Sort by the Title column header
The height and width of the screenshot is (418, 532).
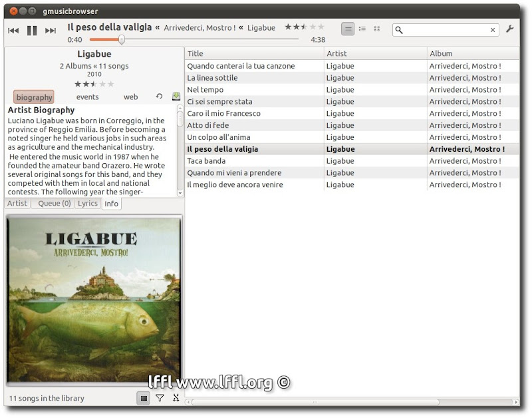click(x=254, y=53)
